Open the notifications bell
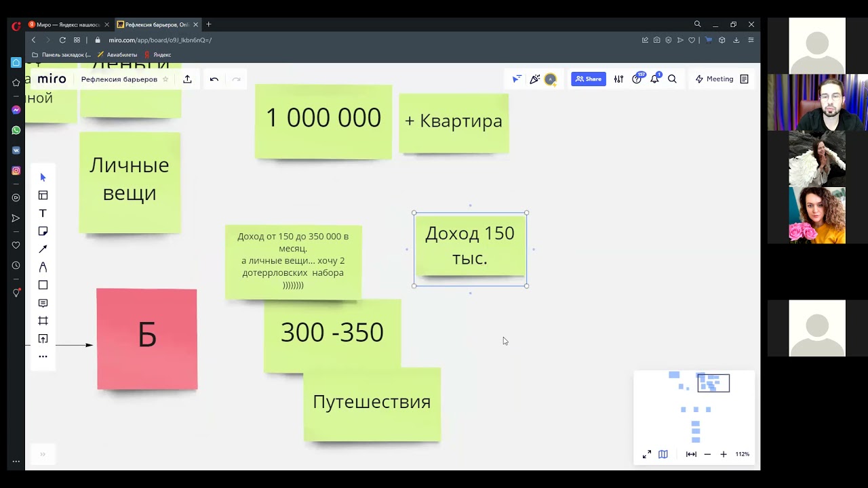 click(x=654, y=79)
